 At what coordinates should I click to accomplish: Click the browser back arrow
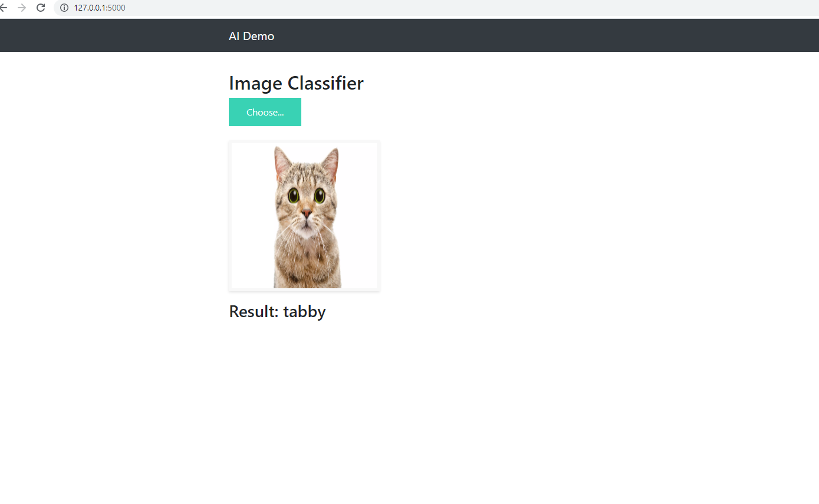point(5,8)
